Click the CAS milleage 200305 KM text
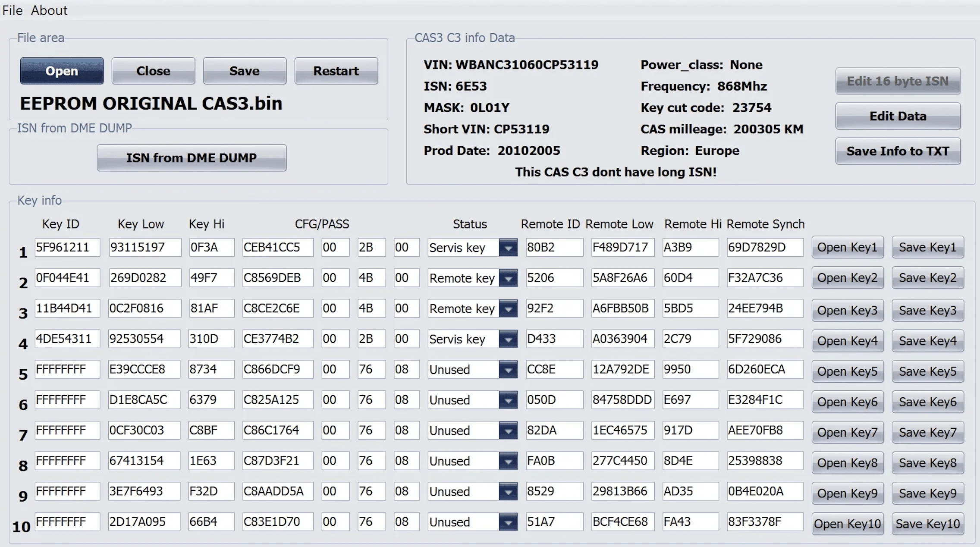This screenshot has width=980, height=547. (x=722, y=129)
